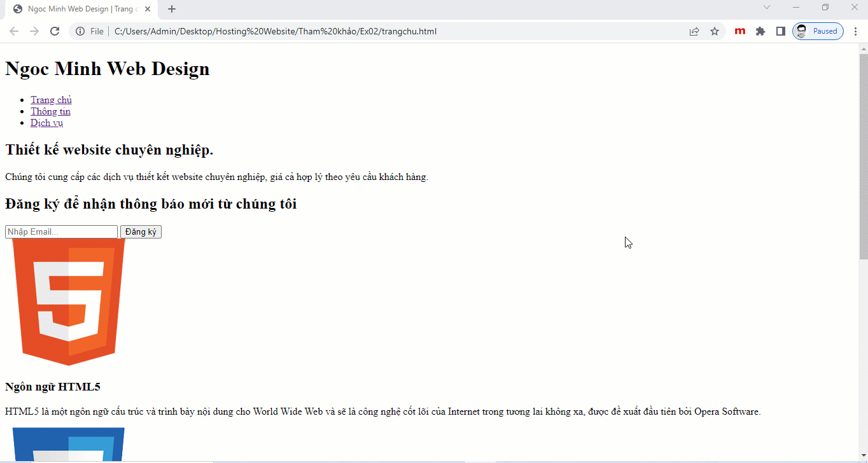Click the blue CSS3 logo image
The image size is (868, 463).
click(69, 445)
